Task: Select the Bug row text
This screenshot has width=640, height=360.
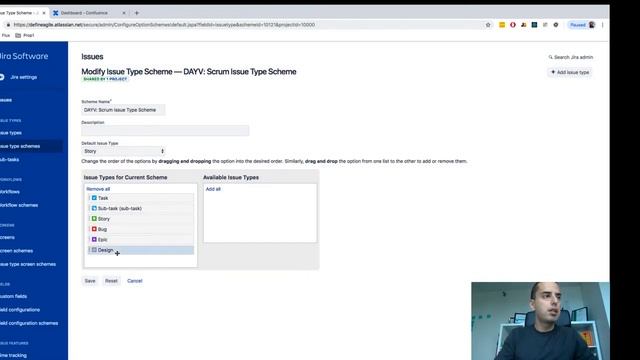Action: [102, 229]
